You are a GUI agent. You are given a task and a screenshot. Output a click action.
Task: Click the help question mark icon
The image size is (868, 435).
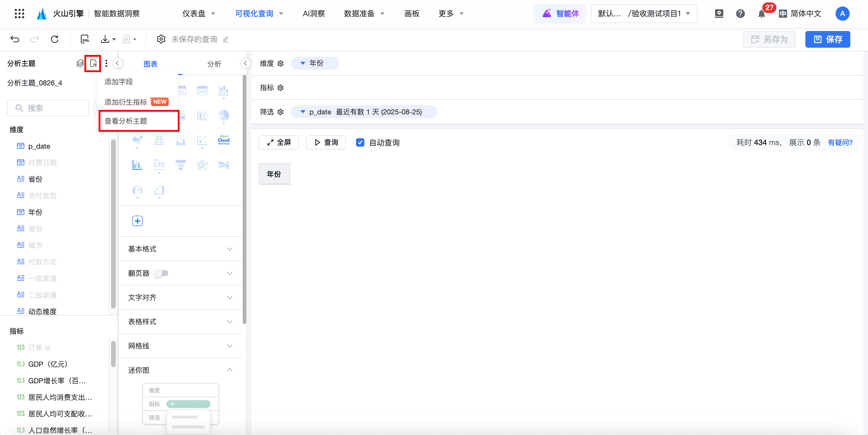pyautogui.click(x=740, y=14)
